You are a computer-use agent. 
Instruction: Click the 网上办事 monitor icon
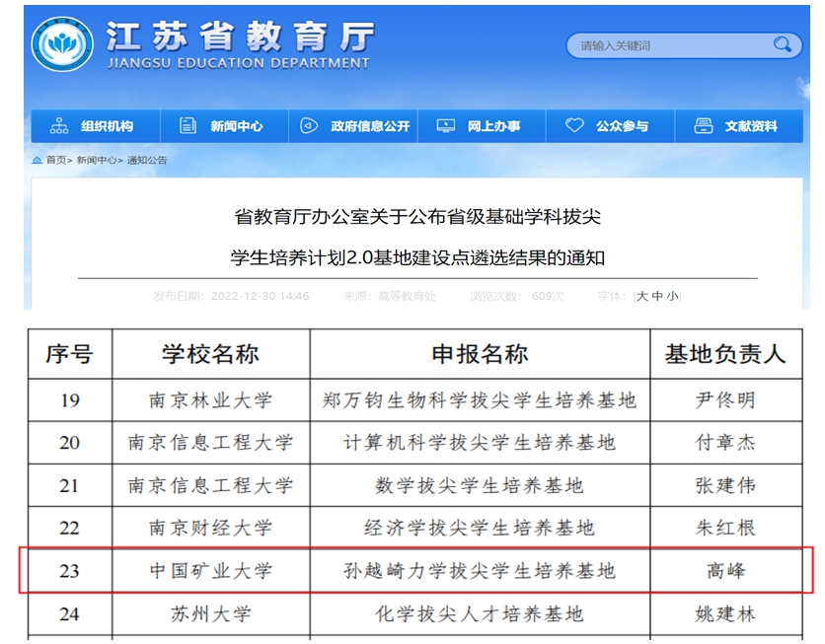(x=446, y=126)
